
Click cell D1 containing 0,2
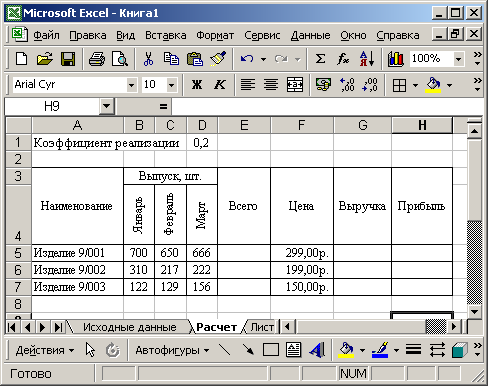pyautogui.click(x=202, y=143)
